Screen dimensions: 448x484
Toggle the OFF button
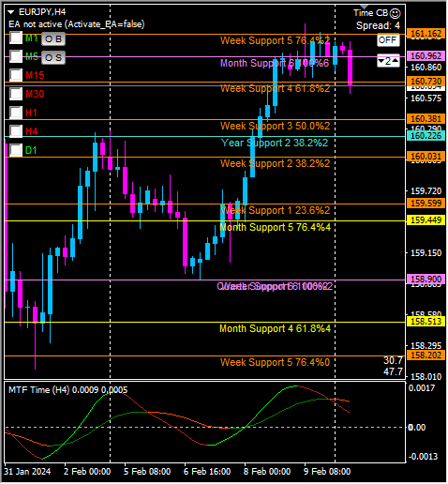click(388, 40)
